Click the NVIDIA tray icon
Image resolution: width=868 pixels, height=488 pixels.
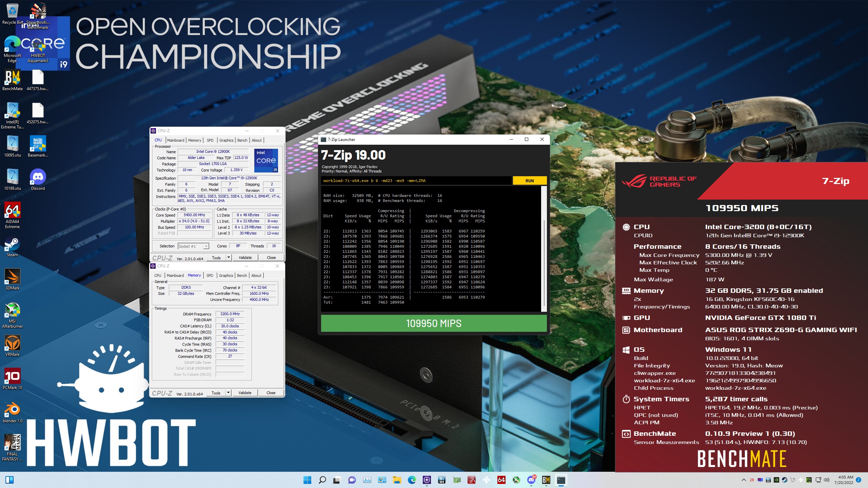776,480
